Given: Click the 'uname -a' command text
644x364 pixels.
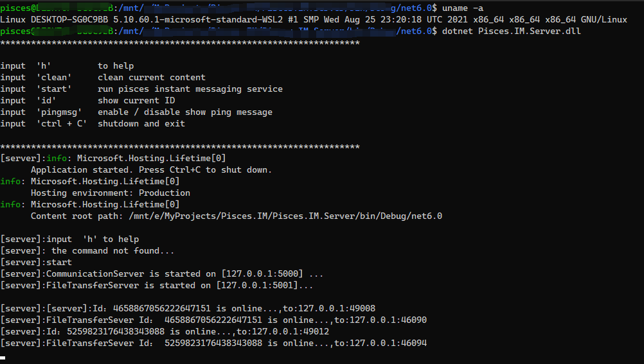Looking at the screenshot, I should (463, 8).
